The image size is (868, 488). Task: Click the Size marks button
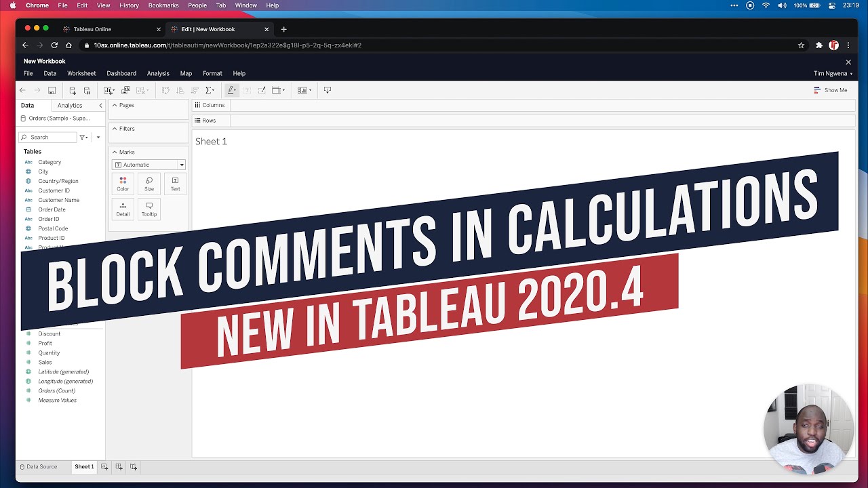pyautogui.click(x=149, y=184)
